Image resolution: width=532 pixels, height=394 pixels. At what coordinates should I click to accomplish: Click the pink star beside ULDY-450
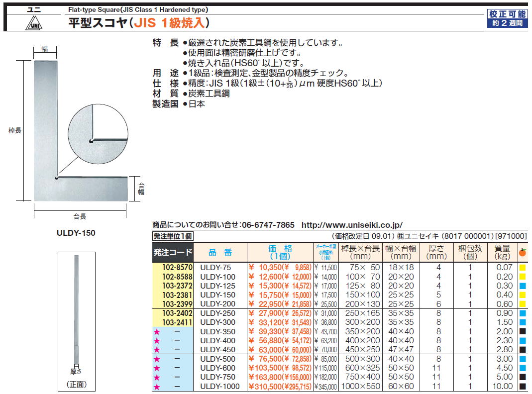click(157, 350)
